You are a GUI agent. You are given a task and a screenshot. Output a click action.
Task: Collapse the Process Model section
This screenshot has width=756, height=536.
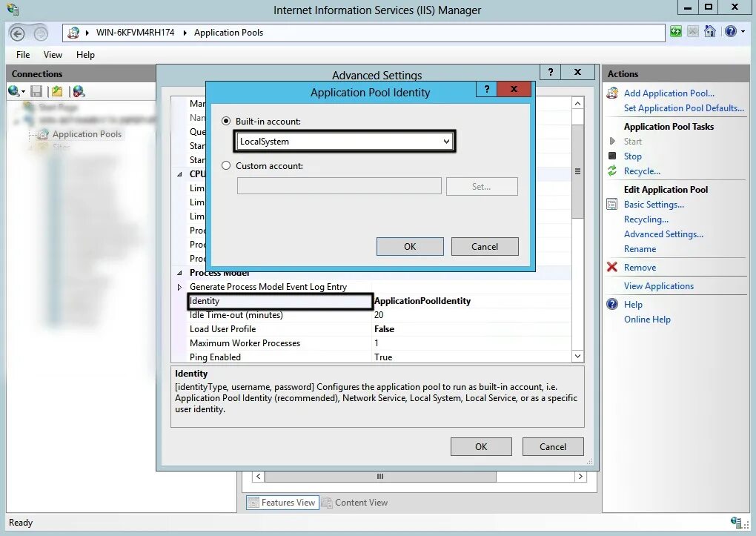click(x=179, y=273)
